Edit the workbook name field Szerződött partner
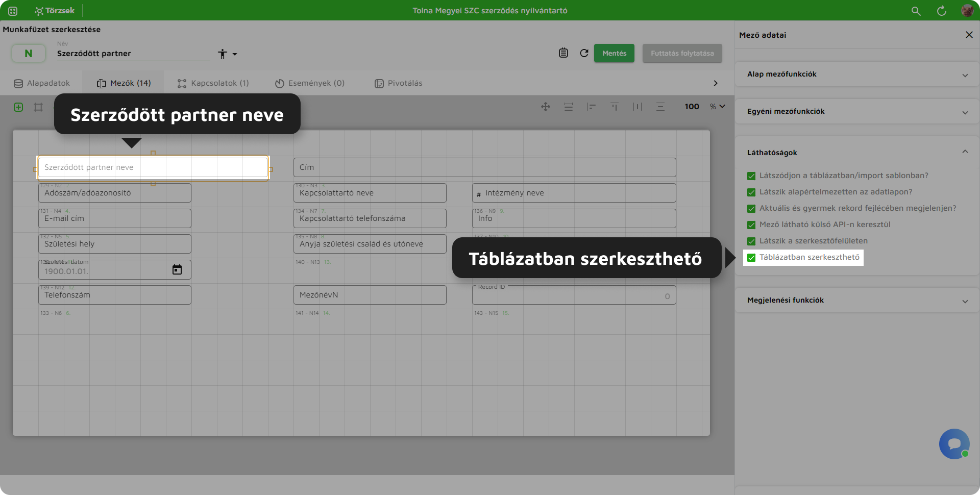Screen dimensions: 980x495 pyautogui.click(x=133, y=54)
